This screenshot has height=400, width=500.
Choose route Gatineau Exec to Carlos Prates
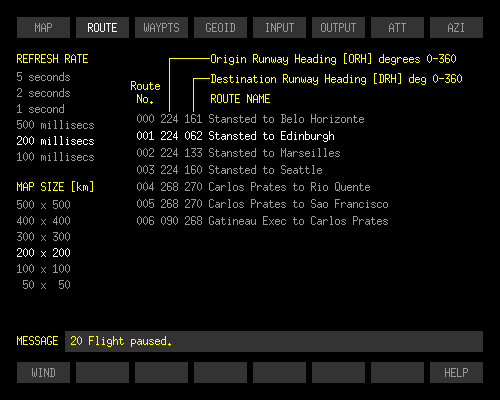(262, 221)
